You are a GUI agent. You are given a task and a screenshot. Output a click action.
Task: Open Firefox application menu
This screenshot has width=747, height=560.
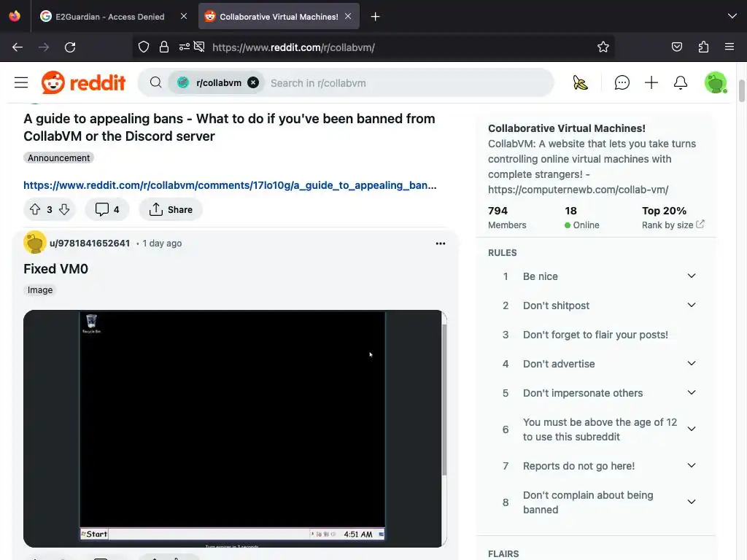(729, 47)
